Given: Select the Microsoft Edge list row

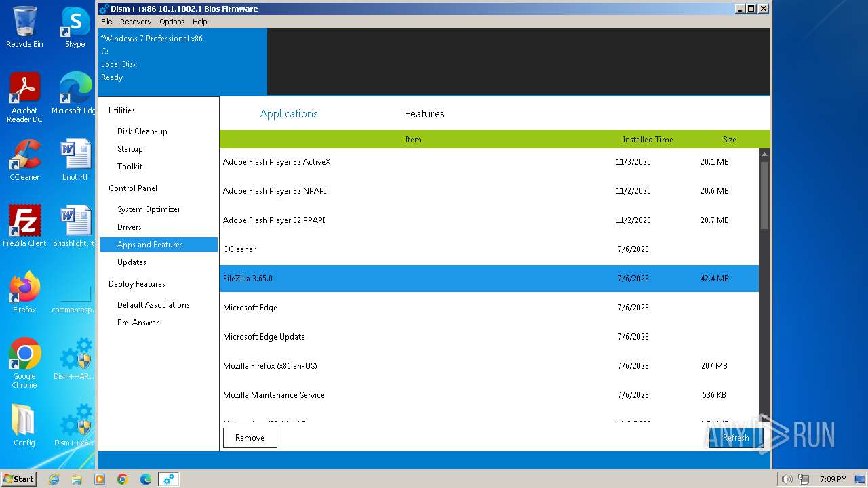Looking at the screenshot, I should pyautogui.click(x=489, y=308).
